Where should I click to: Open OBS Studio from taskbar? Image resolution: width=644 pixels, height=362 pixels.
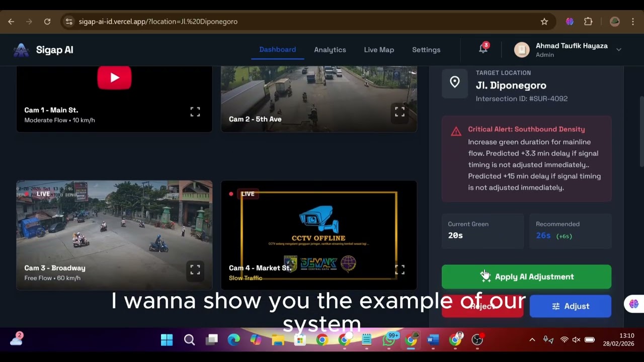click(477, 340)
